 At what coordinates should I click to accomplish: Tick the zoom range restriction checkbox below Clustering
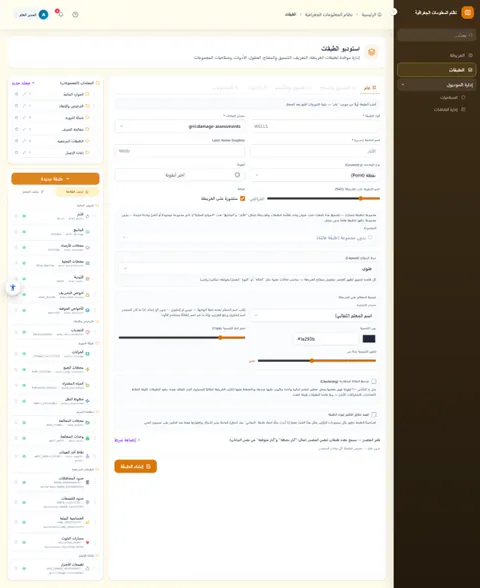374,414
